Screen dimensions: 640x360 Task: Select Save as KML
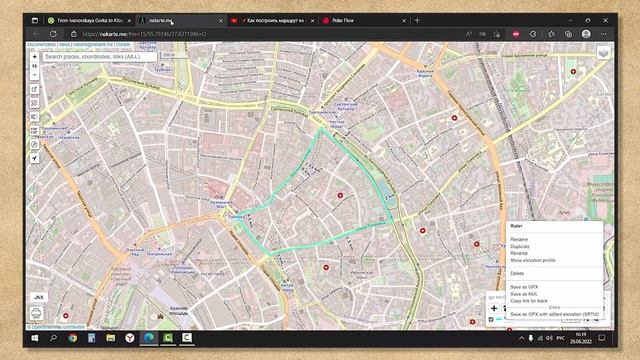pos(524,294)
